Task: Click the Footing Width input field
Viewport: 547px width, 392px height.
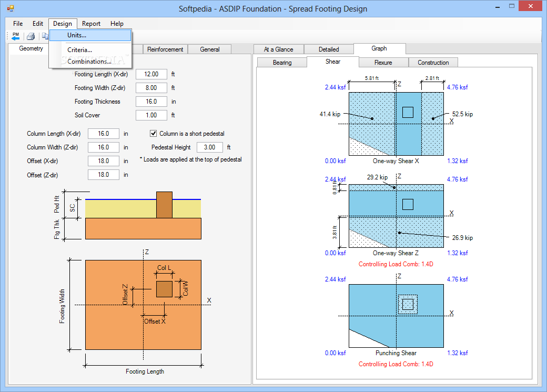Action: point(151,88)
